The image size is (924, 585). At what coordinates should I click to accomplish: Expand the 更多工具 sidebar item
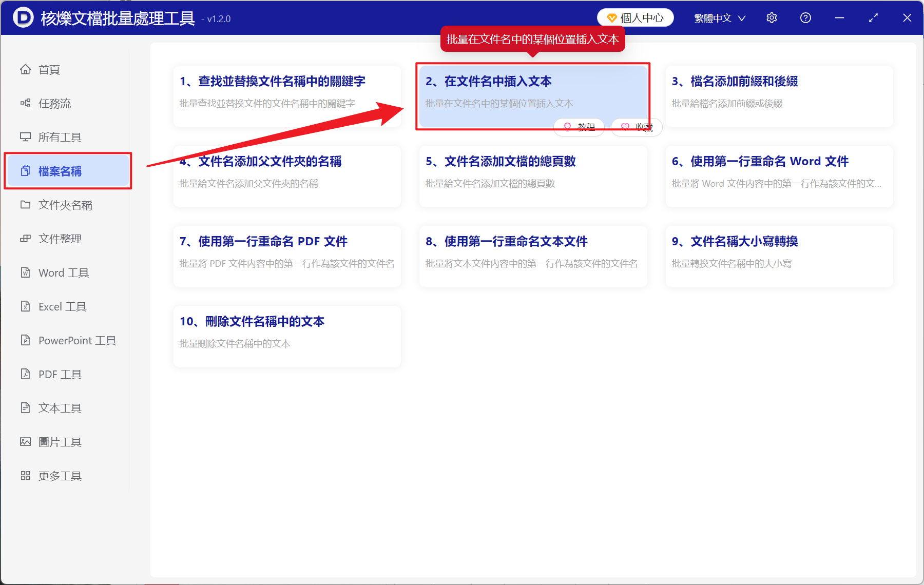pyautogui.click(x=59, y=475)
